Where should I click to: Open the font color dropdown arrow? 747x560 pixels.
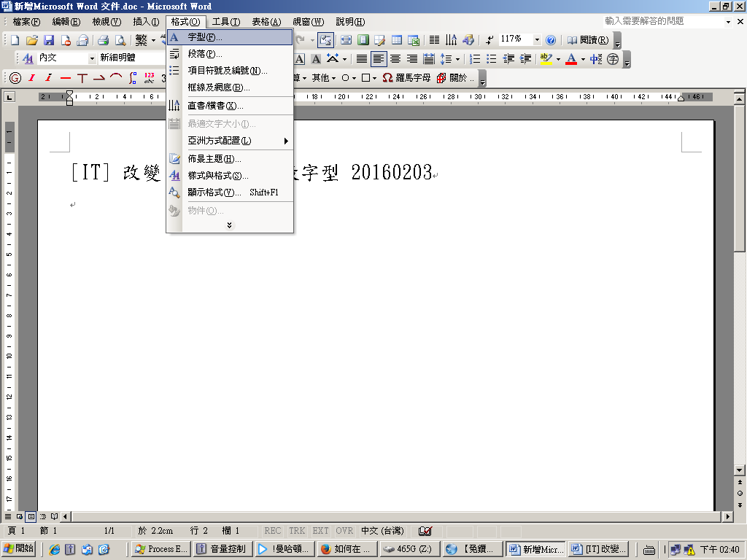coord(583,59)
